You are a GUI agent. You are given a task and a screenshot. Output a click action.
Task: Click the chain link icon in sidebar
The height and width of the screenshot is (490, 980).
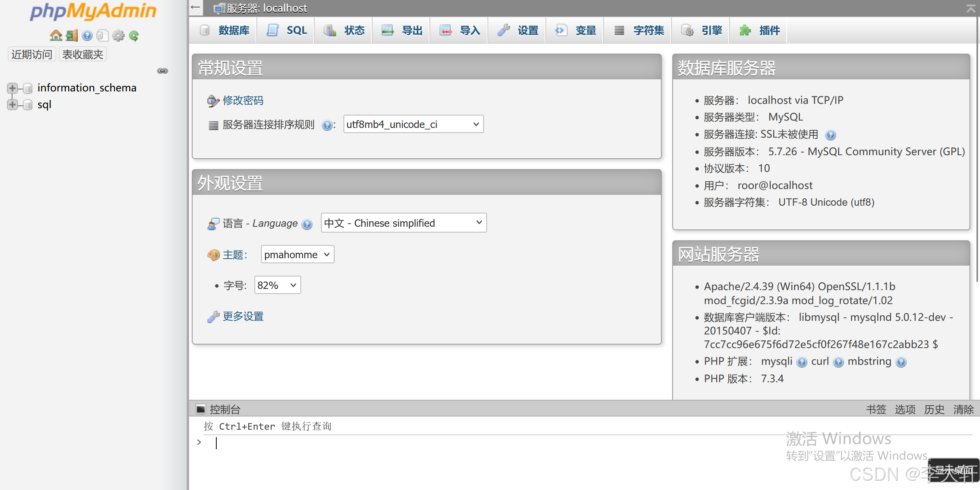point(163,71)
